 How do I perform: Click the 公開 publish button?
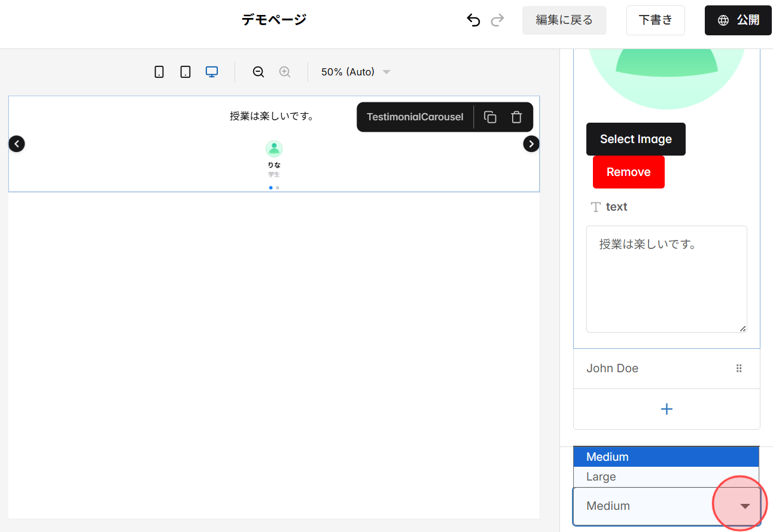pyautogui.click(x=738, y=20)
